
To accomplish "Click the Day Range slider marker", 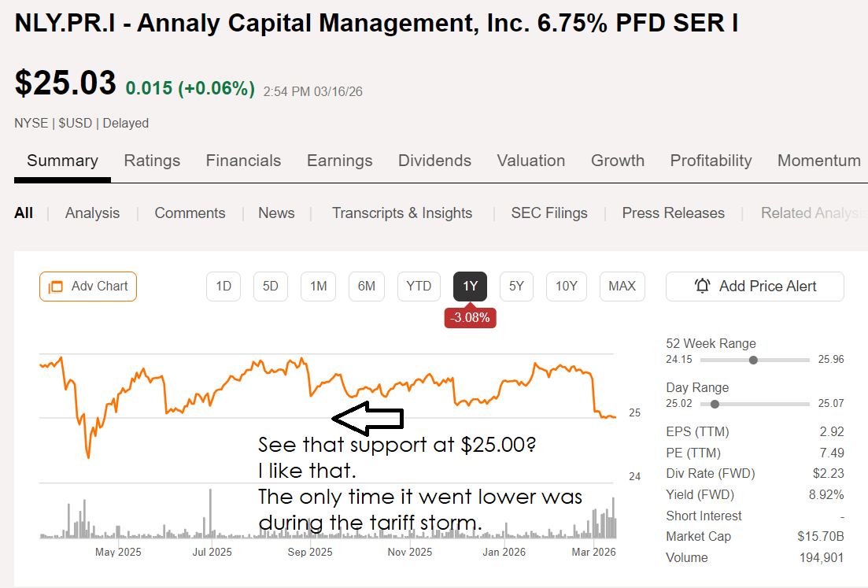I will click(x=715, y=404).
